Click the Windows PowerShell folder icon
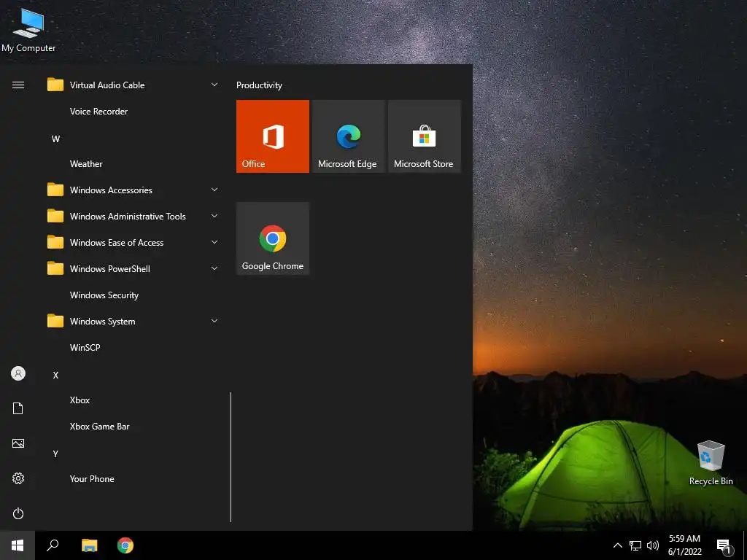747x560 pixels. click(x=55, y=269)
